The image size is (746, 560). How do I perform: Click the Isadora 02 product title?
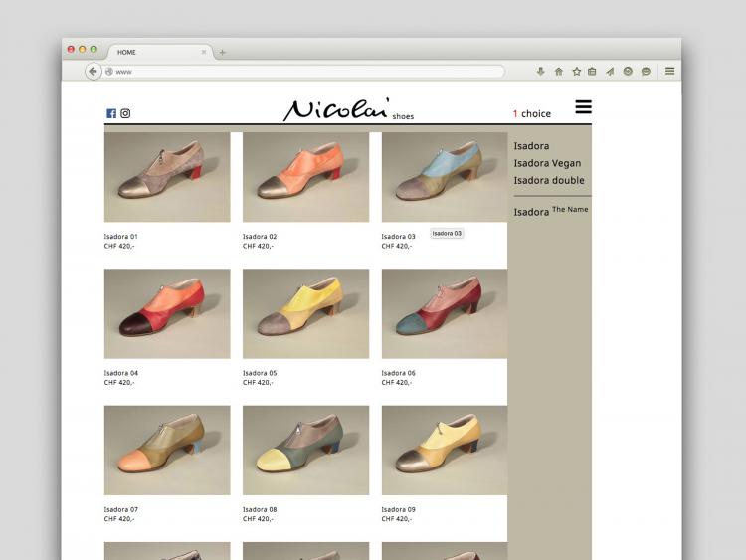coord(260,237)
